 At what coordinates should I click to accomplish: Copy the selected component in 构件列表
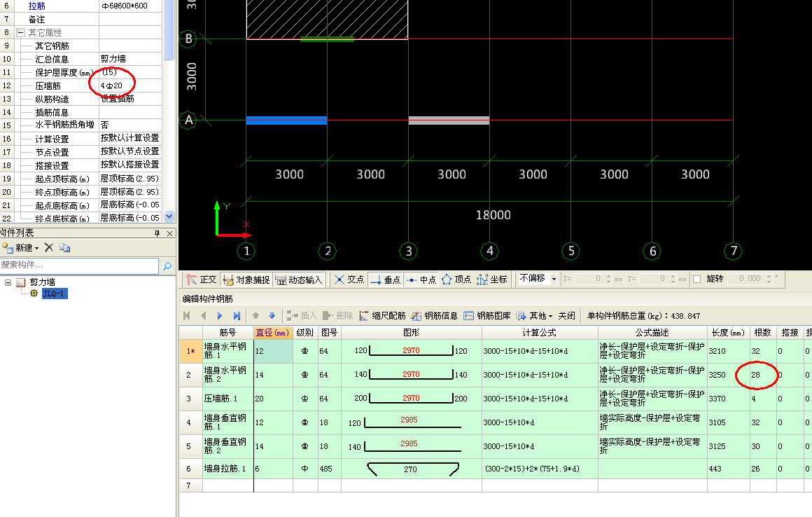64,247
